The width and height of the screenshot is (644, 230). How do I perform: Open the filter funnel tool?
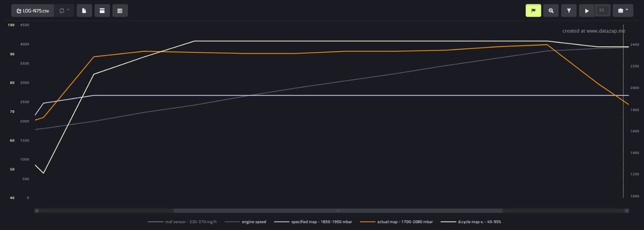tap(569, 11)
